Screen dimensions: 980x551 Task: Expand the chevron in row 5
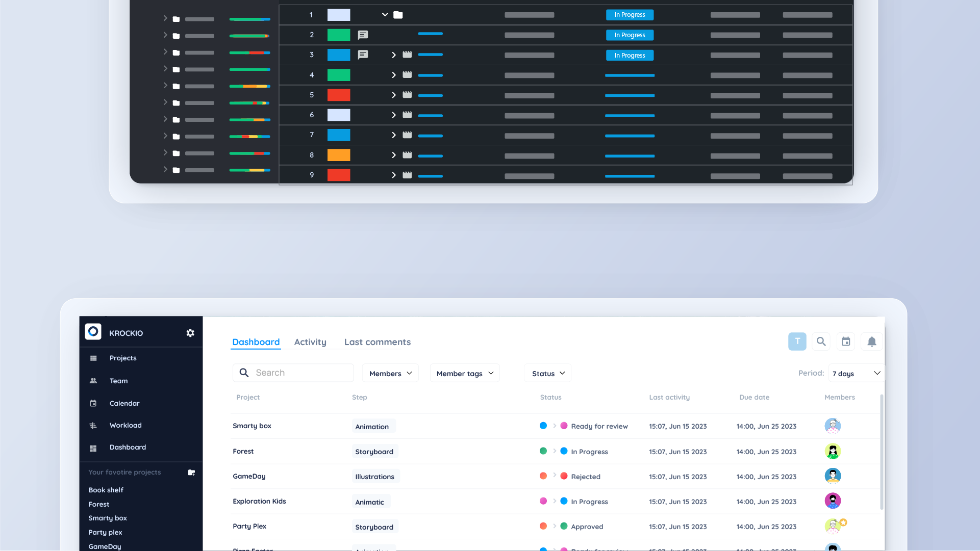tap(393, 95)
